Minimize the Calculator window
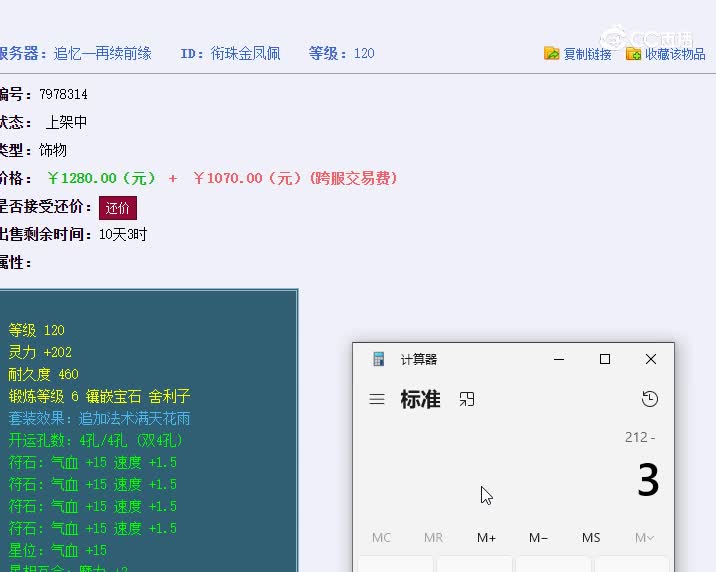Screen dimensions: 716x572 point(559,359)
